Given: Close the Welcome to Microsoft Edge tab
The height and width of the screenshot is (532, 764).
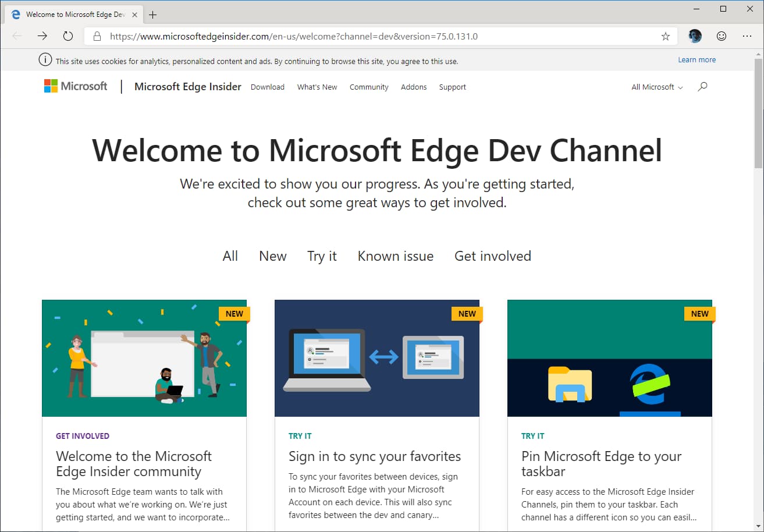Looking at the screenshot, I should tap(134, 15).
